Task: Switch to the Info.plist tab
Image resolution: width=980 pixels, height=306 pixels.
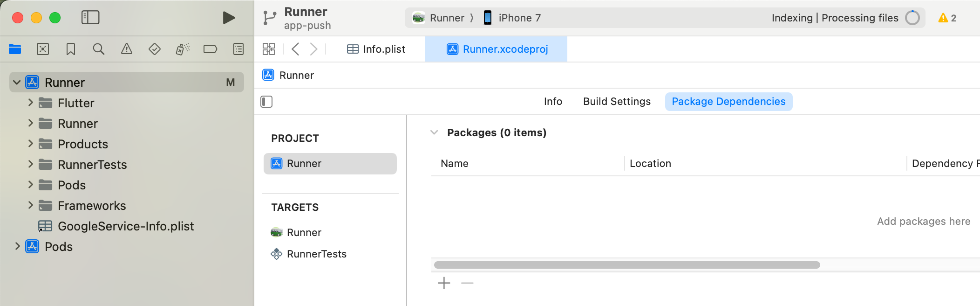Action: click(x=376, y=49)
